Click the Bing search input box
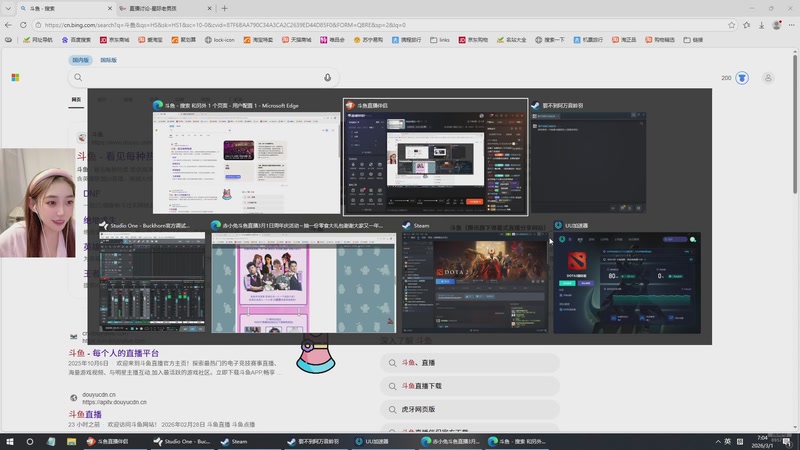Image resolution: width=800 pixels, height=450 pixels. [x=202, y=78]
